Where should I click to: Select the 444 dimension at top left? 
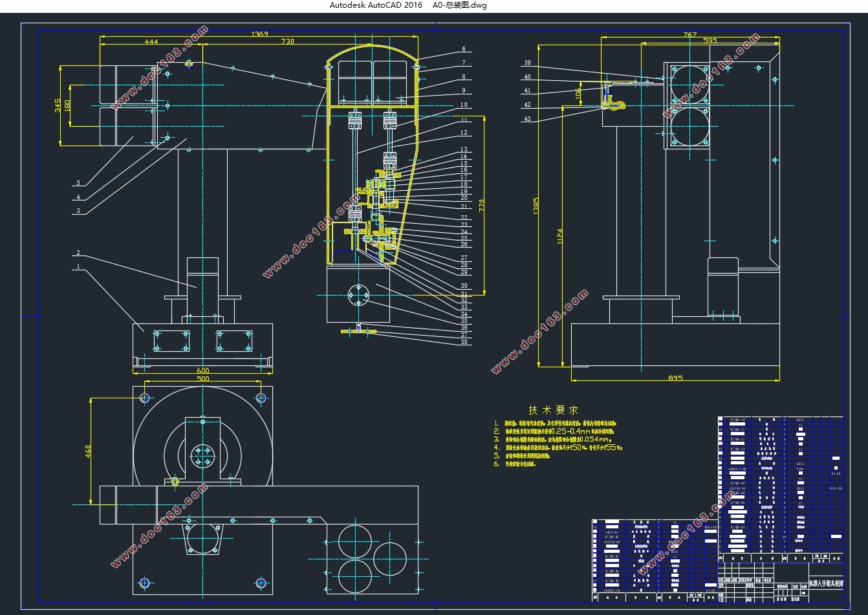tap(151, 41)
